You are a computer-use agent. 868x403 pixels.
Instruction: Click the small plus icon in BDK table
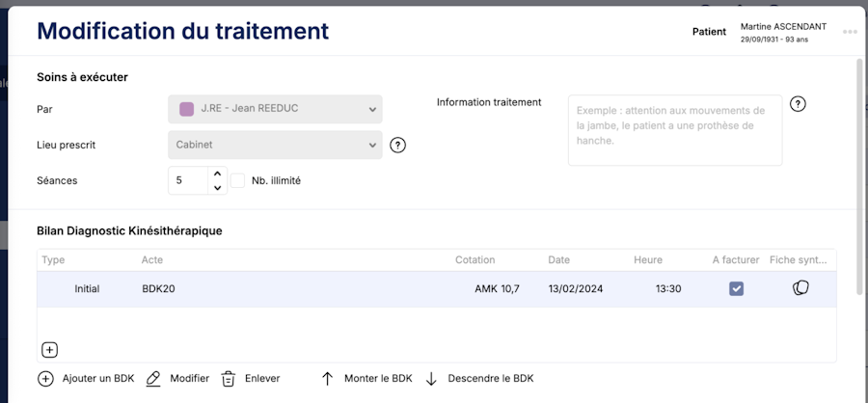pos(50,350)
